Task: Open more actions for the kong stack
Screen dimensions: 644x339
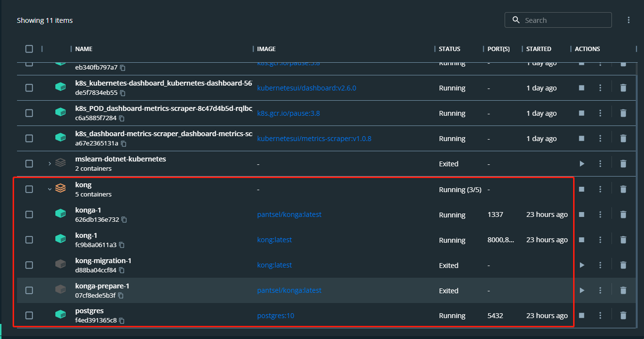Action: click(600, 189)
